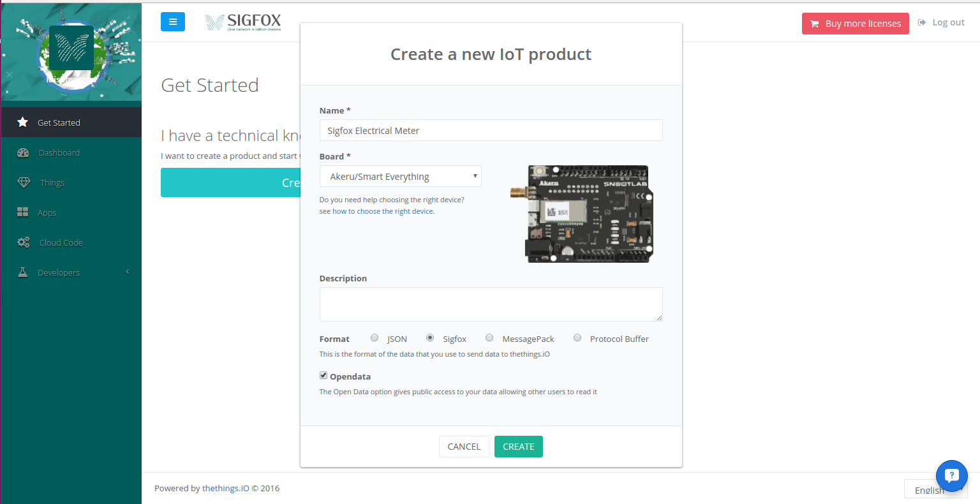Click the shopping cart icon on Buy more licenses

coord(815,24)
